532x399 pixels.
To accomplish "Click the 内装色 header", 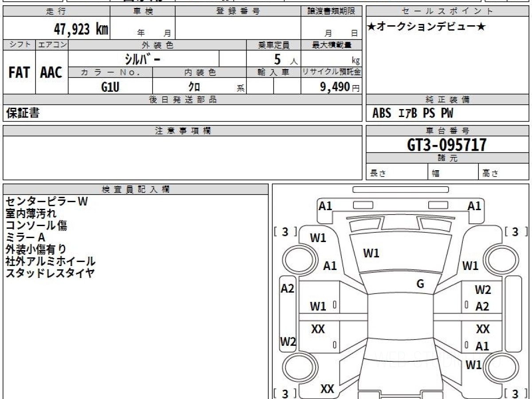I will [199, 73].
